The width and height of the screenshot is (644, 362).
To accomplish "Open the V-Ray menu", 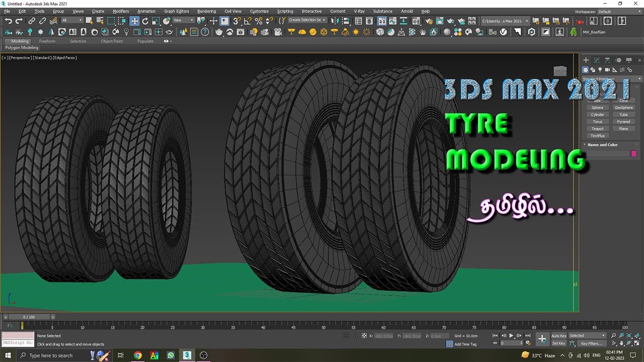I will 359,11.
